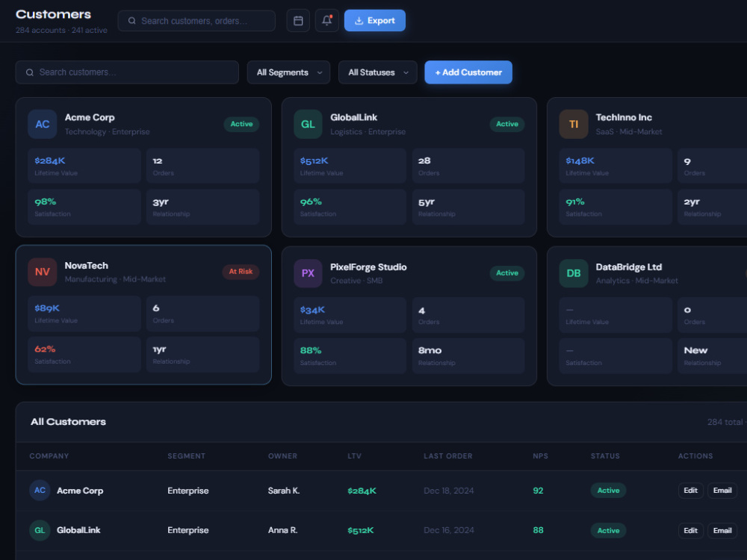This screenshot has width=747, height=560.
Task: Click the LTV column header
Action: pyautogui.click(x=354, y=456)
